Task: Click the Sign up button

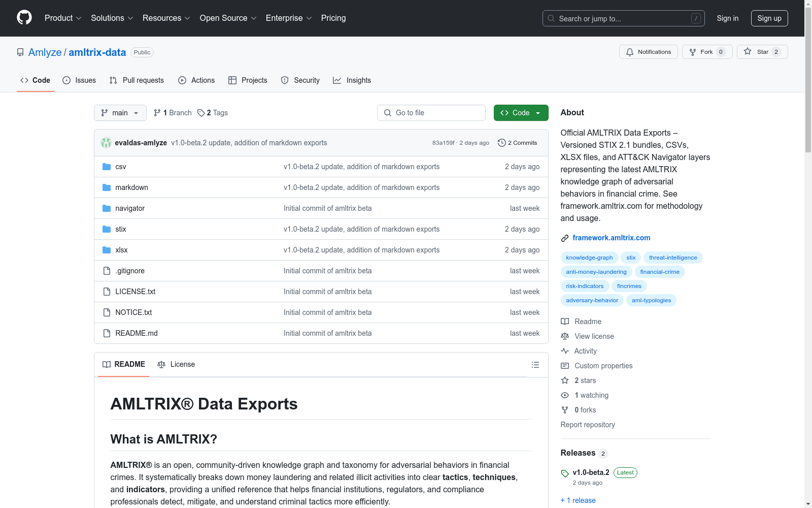Action: [769, 18]
